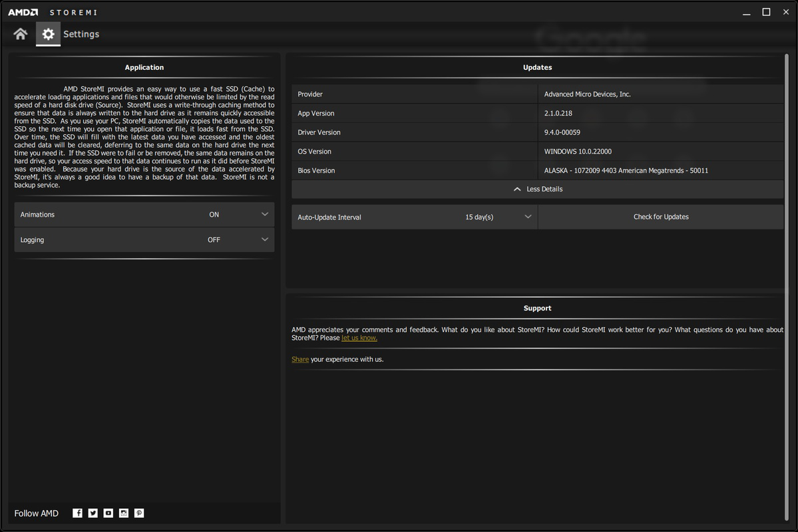
Task: Open AMD Twitter page icon
Action: [x=93, y=513]
